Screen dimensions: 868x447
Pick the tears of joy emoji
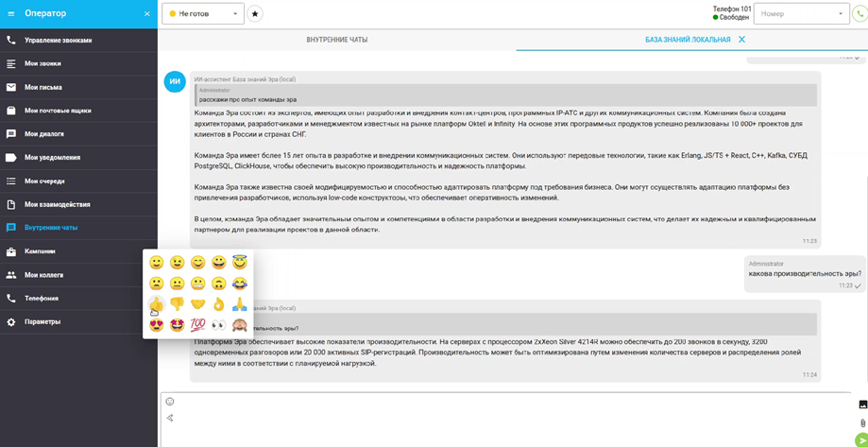coord(239,284)
